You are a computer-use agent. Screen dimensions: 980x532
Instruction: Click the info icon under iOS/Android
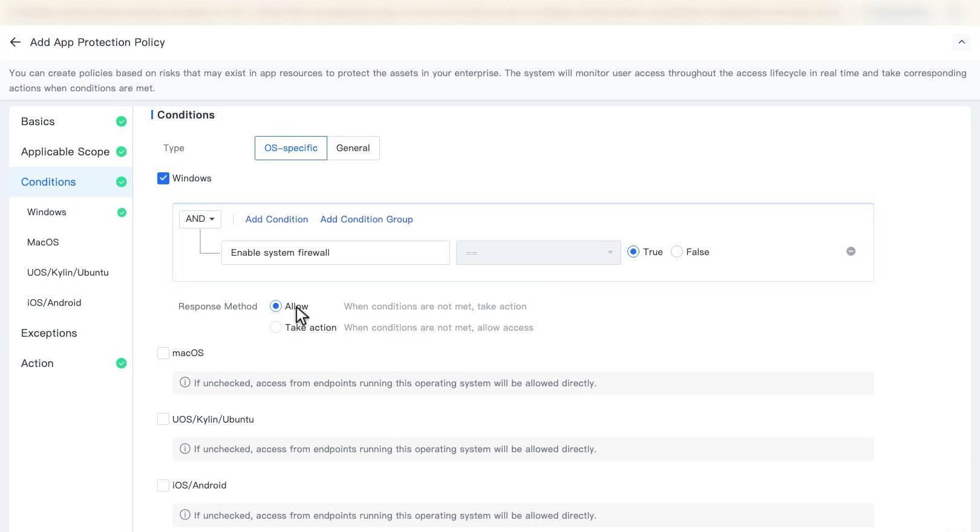pyautogui.click(x=185, y=515)
